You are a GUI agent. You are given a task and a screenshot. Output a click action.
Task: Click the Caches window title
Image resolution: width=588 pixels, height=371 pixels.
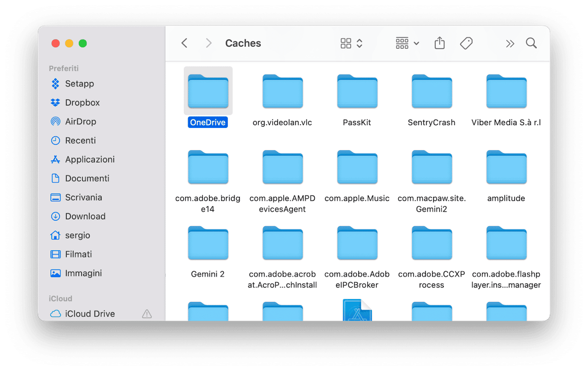click(243, 43)
